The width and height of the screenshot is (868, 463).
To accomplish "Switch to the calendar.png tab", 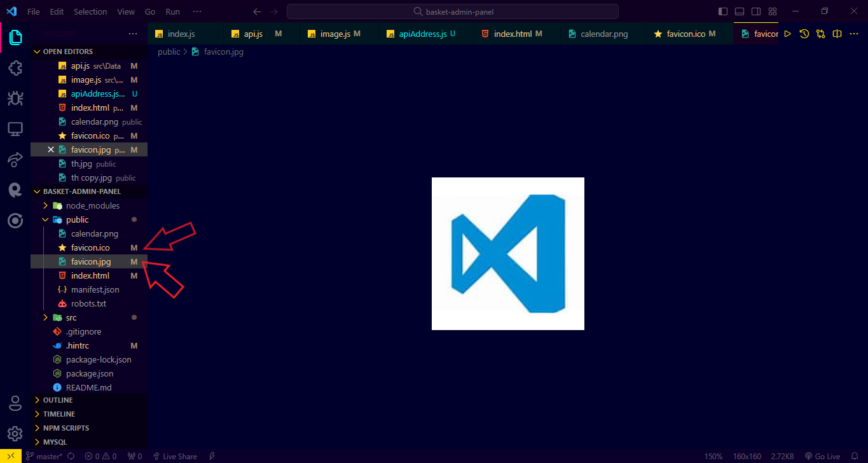I will [603, 34].
